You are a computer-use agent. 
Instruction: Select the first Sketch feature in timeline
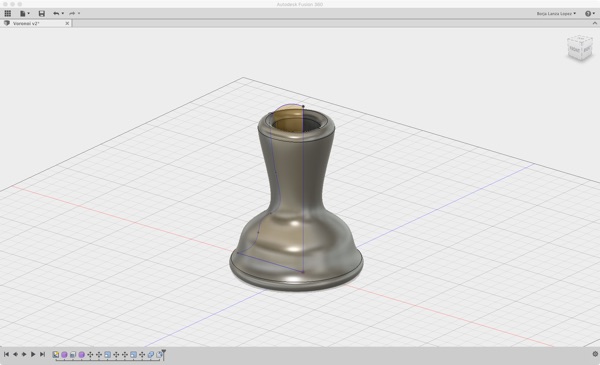point(56,355)
